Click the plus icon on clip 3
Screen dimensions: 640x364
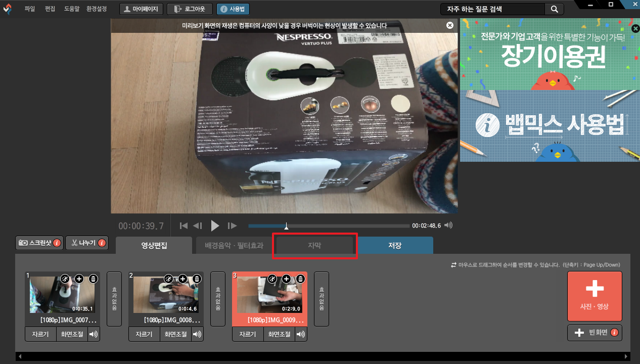(286, 279)
